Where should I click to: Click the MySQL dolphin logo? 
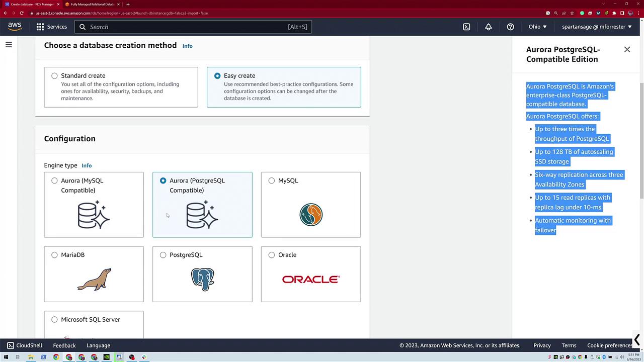311,215
